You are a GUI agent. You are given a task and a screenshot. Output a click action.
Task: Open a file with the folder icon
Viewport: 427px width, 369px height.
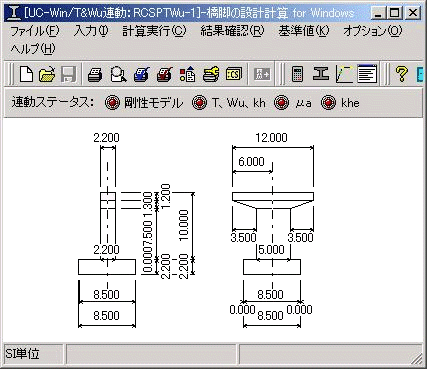point(47,74)
